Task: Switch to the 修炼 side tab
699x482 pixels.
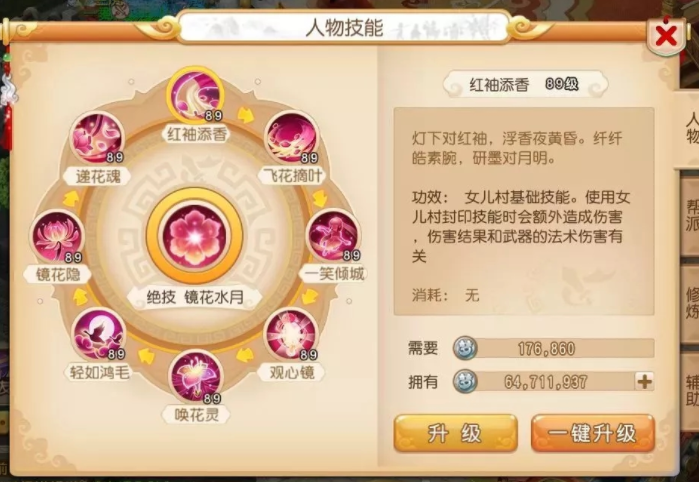Action: coord(690,303)
